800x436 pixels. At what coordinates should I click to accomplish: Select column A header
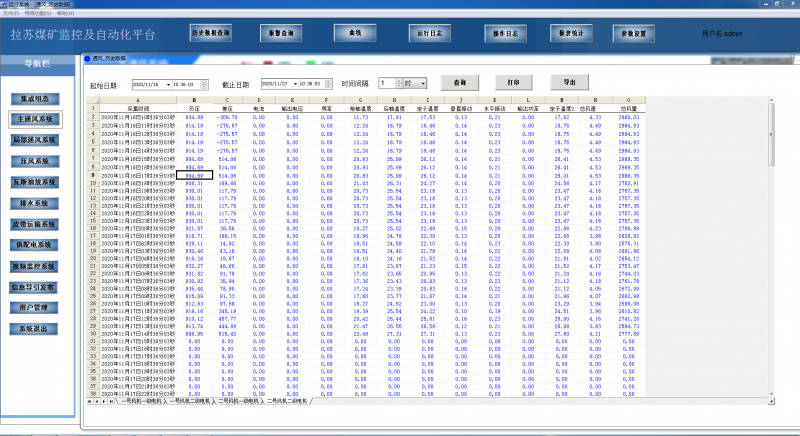pos(138,100)
